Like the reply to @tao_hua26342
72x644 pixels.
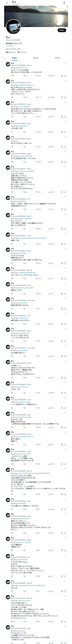click(37, 229)
